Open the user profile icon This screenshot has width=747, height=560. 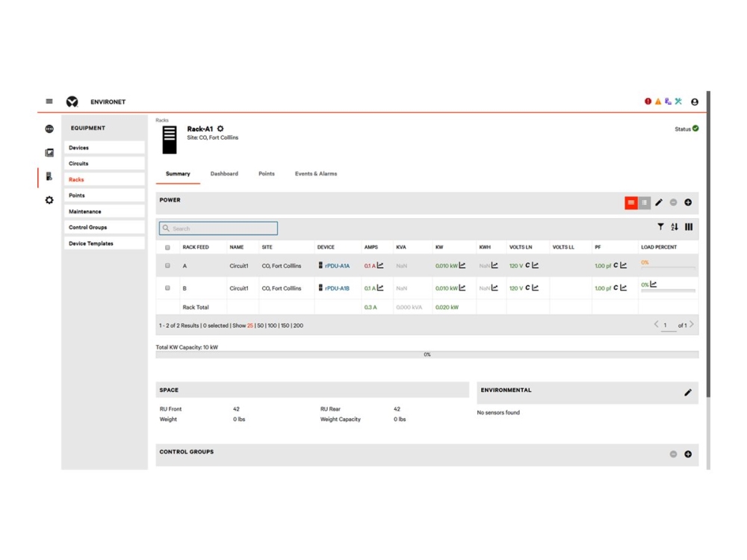tap(695, 102)
